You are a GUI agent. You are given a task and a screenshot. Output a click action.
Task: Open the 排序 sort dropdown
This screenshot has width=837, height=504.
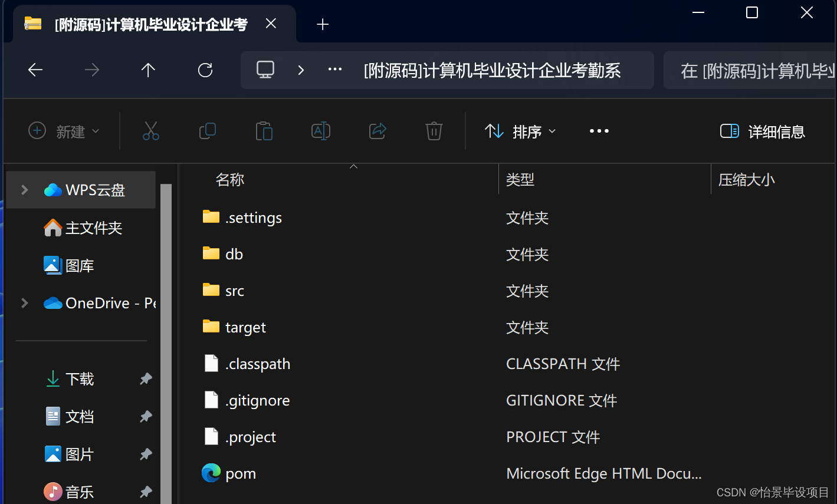coord(519,131)
